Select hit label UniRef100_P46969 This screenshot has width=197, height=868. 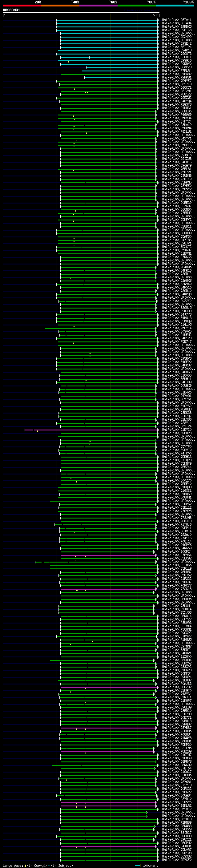coord(176,115)
